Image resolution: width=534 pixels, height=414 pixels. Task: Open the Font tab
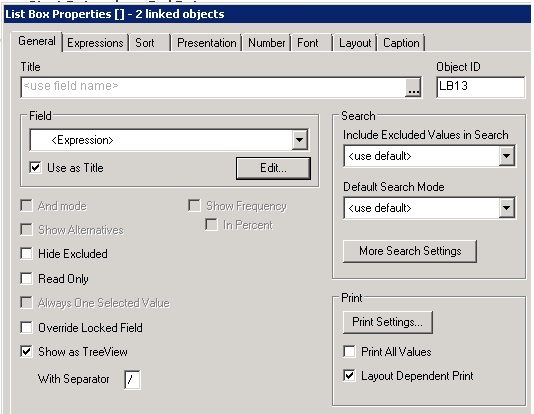pos(312,43)
